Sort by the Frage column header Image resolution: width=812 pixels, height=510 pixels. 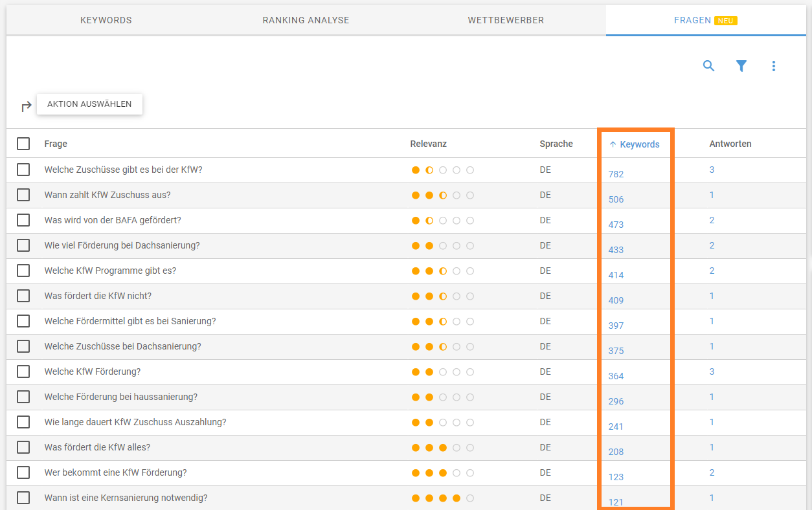(x=56, y=144)
